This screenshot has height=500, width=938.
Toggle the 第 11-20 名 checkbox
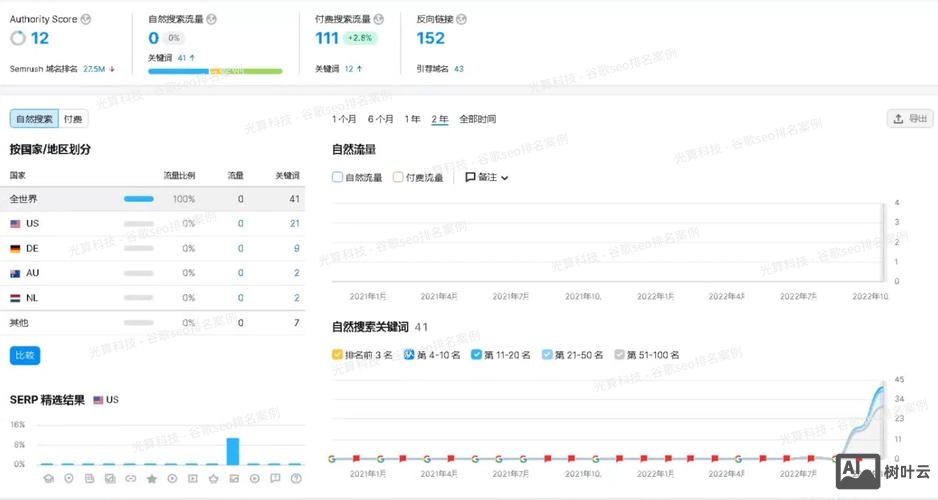coord(476,355)
